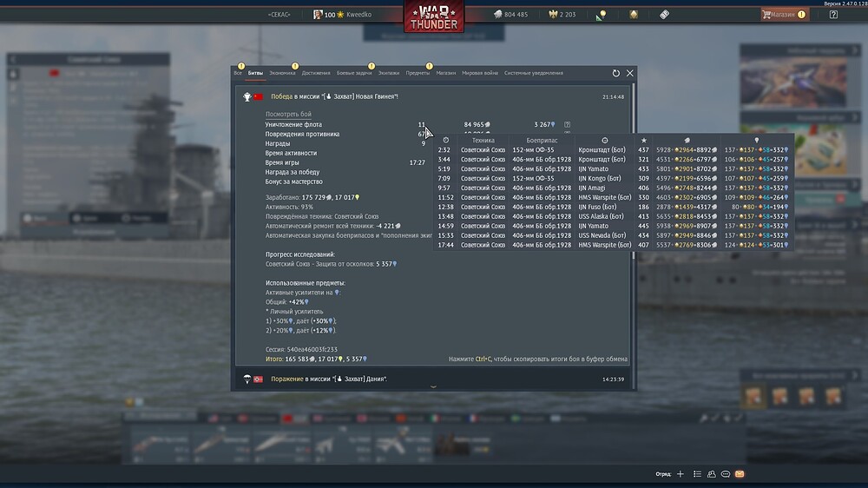Open help icon for Уничтожение флота row
Image resolution: width=868 pixels, height=488 pixels.
[x=567, y=125]
